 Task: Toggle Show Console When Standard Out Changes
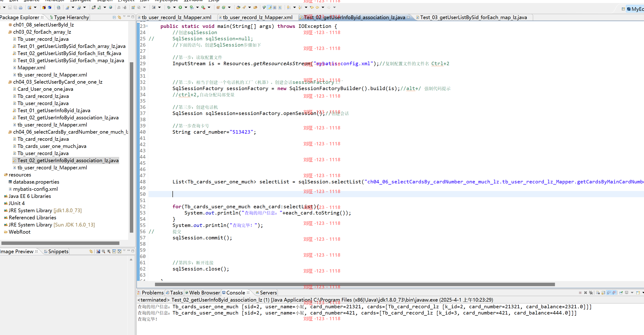pyautogui.click(x=609, y=293)
